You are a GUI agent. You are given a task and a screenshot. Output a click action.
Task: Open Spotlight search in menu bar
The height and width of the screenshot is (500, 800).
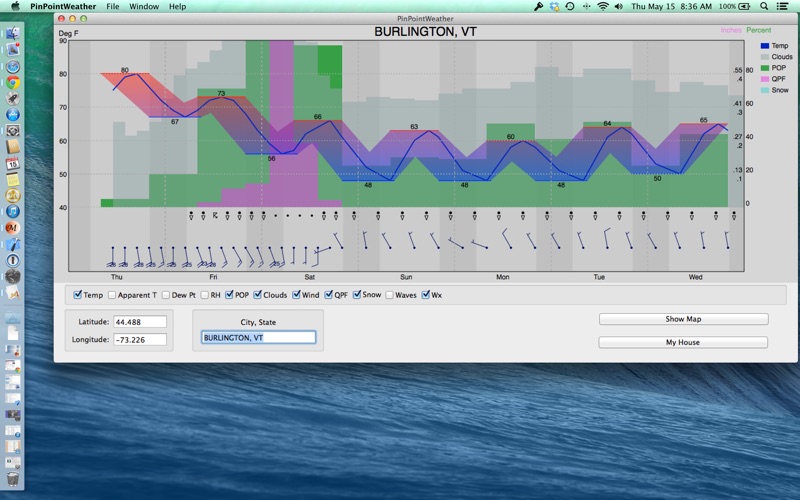tap(764, 6)
